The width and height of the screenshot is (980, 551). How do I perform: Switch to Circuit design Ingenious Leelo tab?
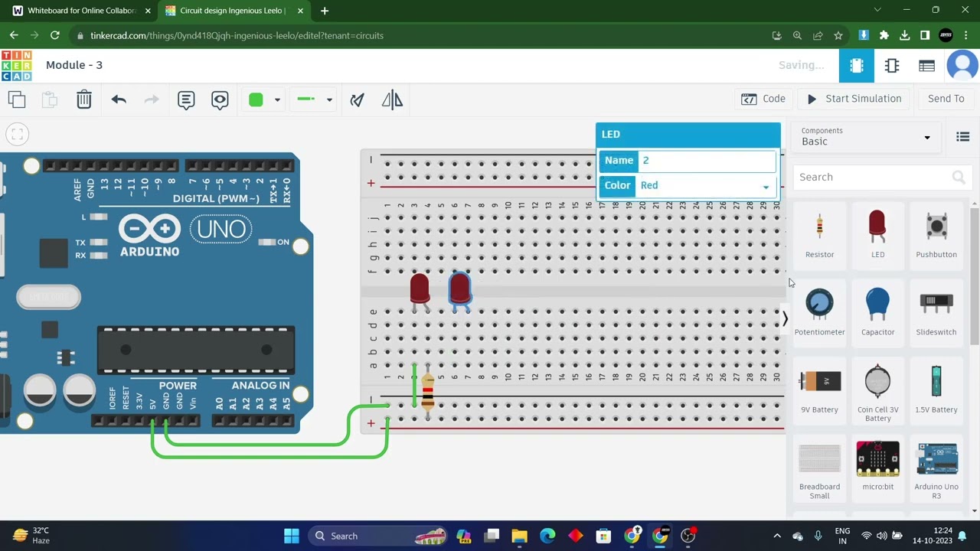tap(234, 11)
